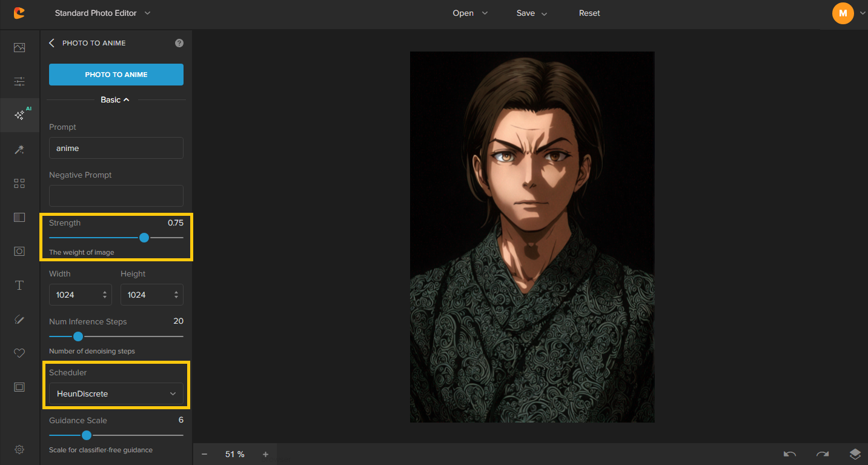Viewport: 868px width, 465px height.
Task: Open the Adjustments sliders sidebar icon
Action: (19, 81)
